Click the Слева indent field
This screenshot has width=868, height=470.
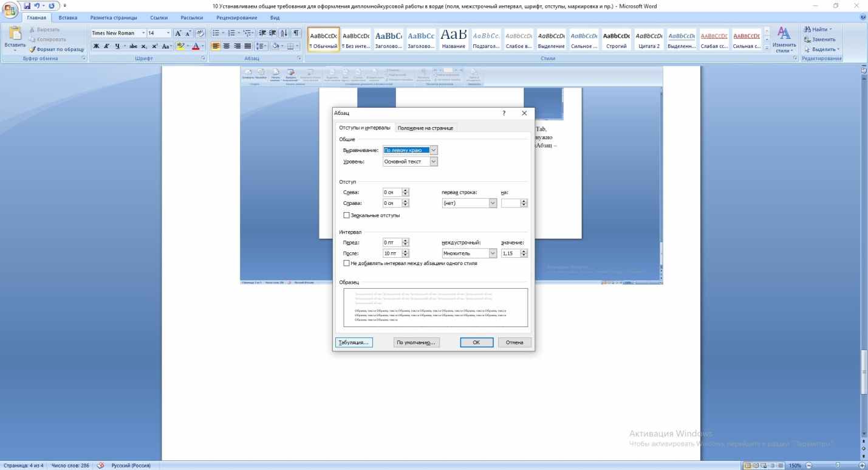point(392,192)
